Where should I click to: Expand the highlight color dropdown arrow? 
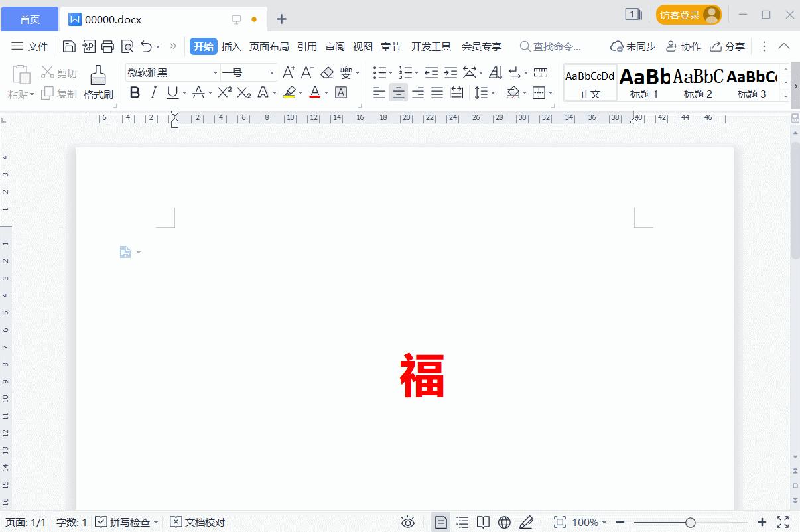tap(300, 93)
